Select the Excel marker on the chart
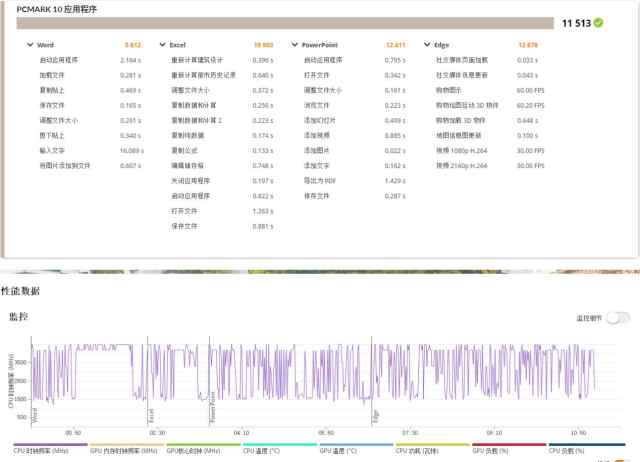This screenshot has height=462, width=640. pos(151,415)
